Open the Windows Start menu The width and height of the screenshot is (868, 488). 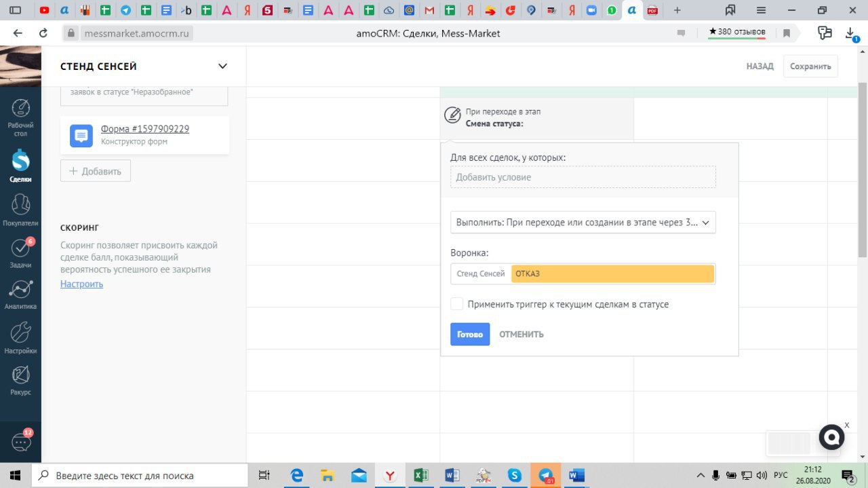[x=14, y=475]
